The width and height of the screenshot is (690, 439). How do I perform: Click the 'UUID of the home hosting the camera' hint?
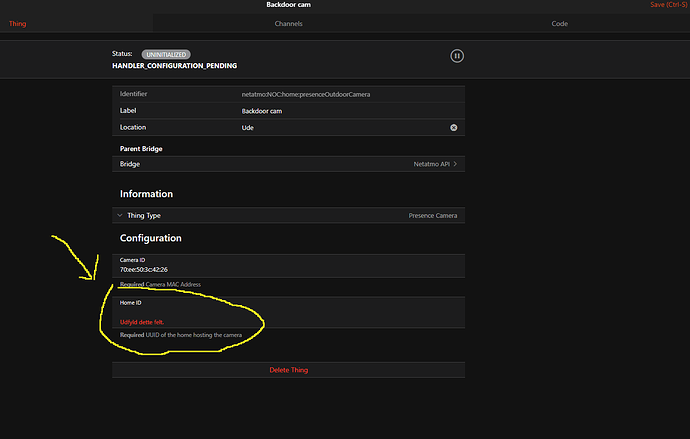click(194, 335)
